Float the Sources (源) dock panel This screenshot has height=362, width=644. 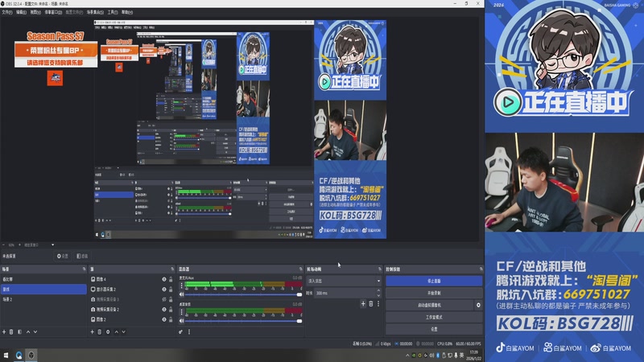172,269
